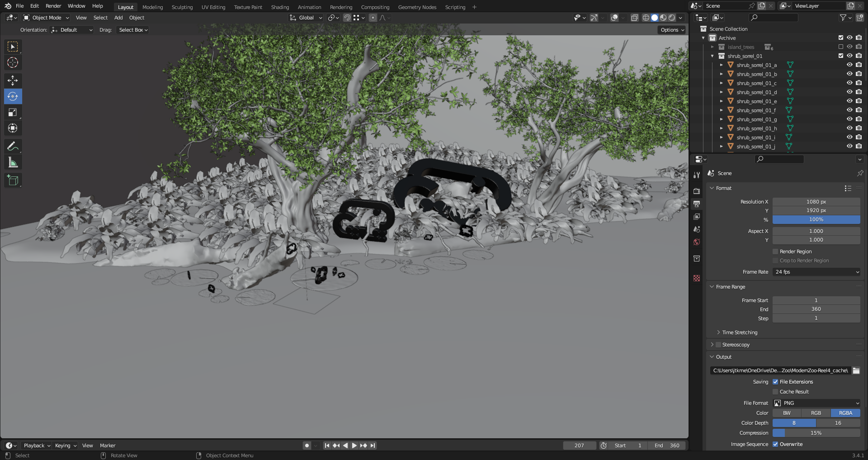Toggle X-ray view icon
Viewport: 868px width, 460px height.
point(634,18)
